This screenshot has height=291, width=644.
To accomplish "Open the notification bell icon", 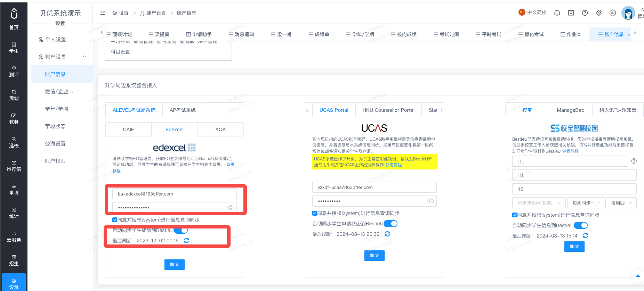I will pyautogui.click(x=557, y=13).
